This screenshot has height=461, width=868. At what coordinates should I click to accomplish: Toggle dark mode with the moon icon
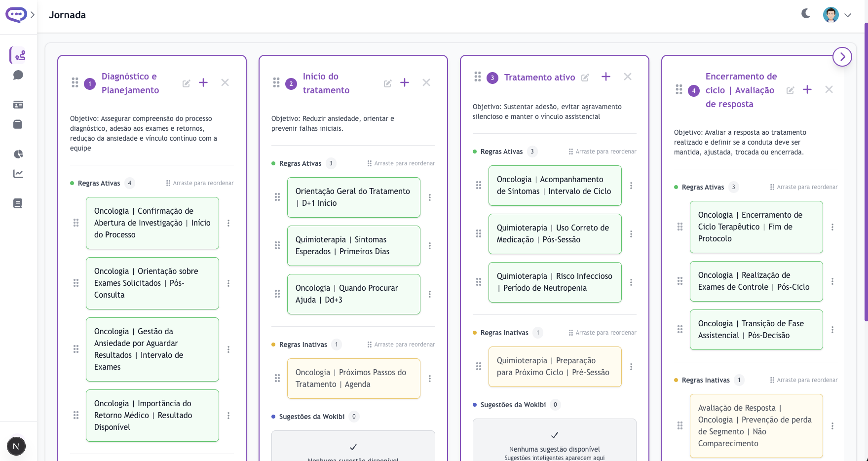coord(805,14)
